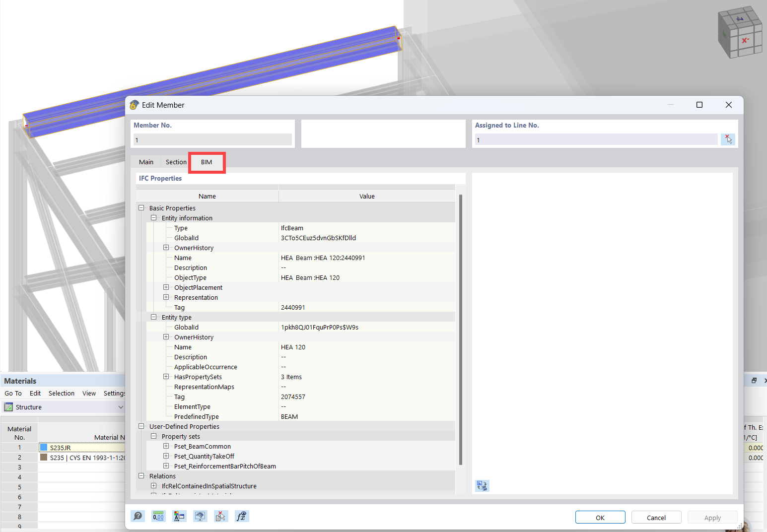Screen dimensions: 767x532
Task: Expand the HasPropertySets node showing 3 Items
Action: pos(166,376)
